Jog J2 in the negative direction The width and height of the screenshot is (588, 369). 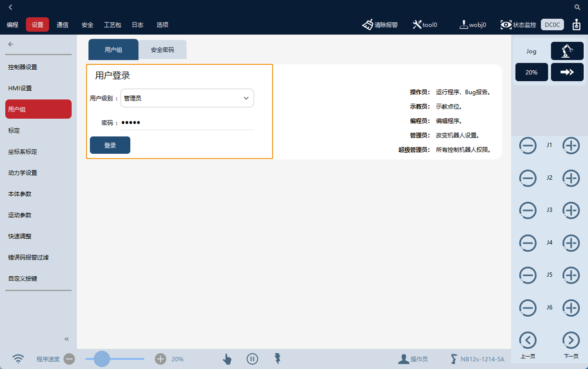[528, 178]
